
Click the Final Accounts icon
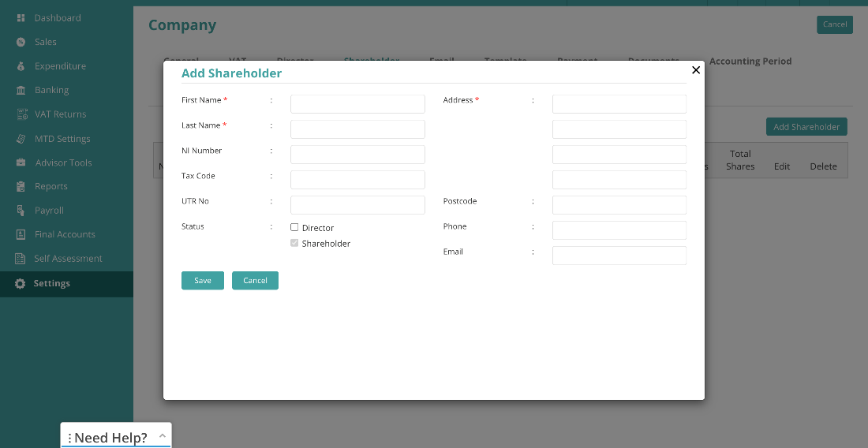(x=21, y=234)
